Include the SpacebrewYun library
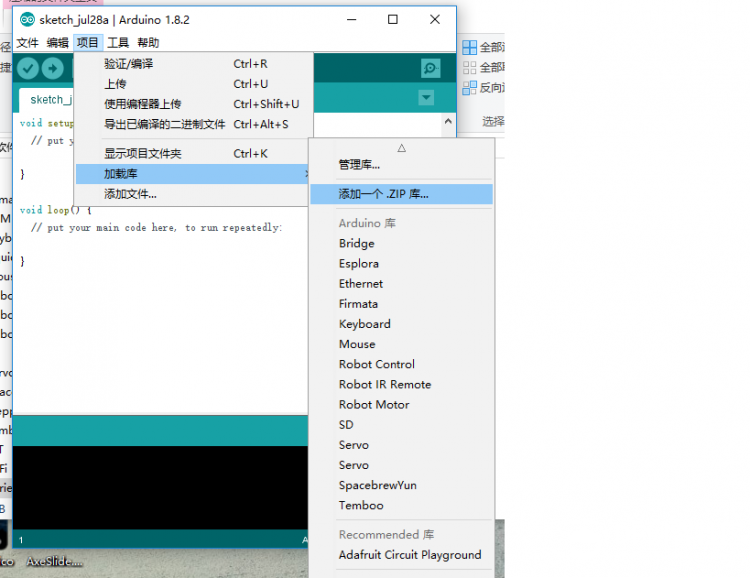This screenshot has height=578, width=750. (x=401, y=485)
